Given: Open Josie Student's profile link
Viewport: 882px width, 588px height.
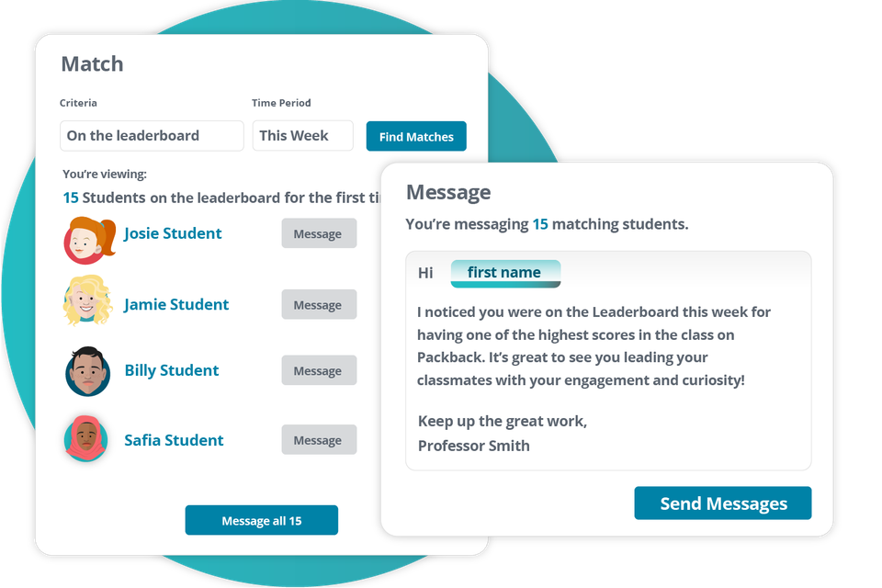Looking at the screenshot, I should click(173, 233).
